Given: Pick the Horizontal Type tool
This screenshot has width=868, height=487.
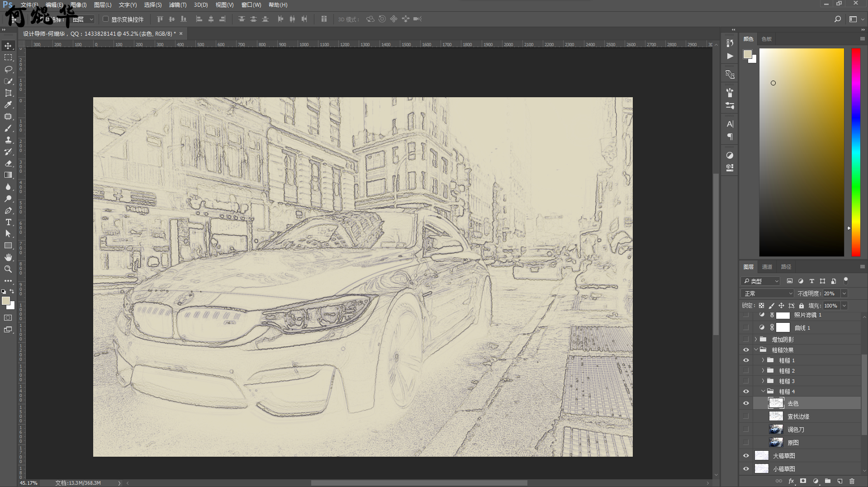Looking at the screenshot, I should [8, 222].
